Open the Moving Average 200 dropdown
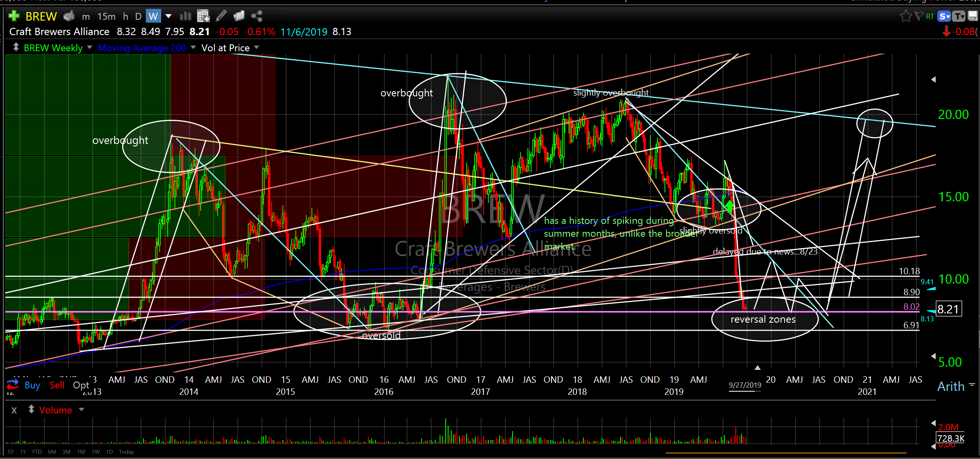The height and width of the screenshot is (459, 980). click(x=193, y=48)
